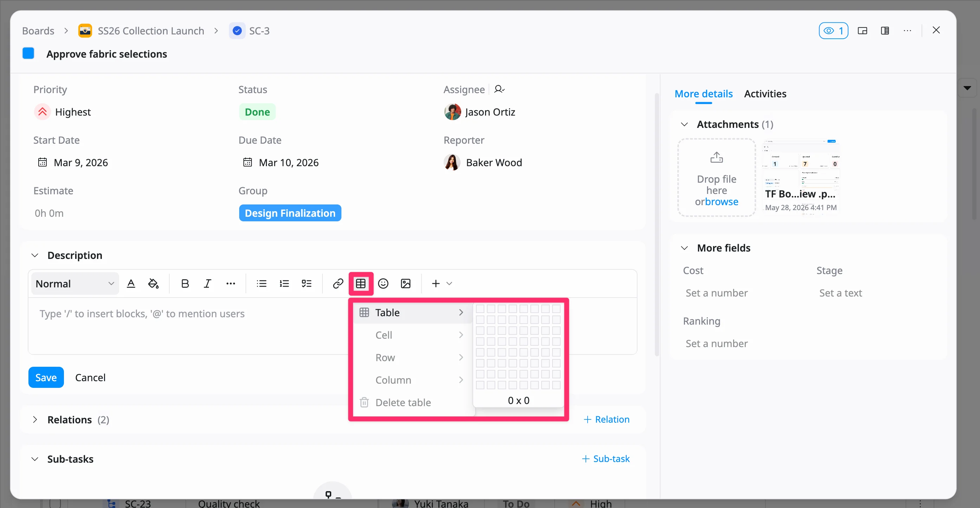Open the picture-in-picture view icon
Screen dimensions: 980x508
coord(862,31)
